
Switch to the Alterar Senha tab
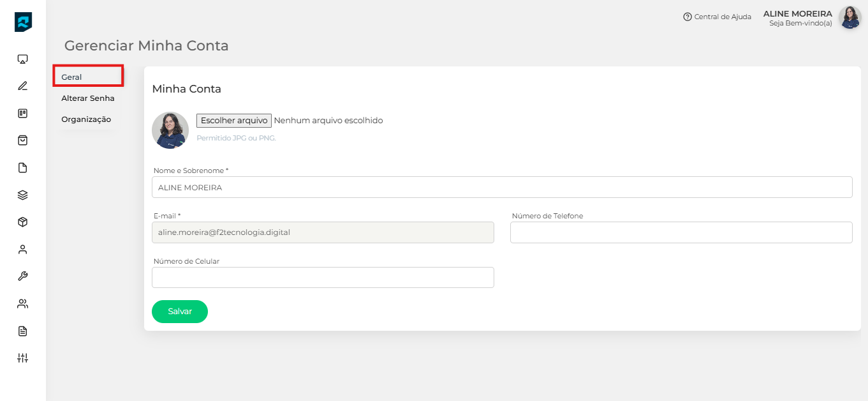click(88, 98)
